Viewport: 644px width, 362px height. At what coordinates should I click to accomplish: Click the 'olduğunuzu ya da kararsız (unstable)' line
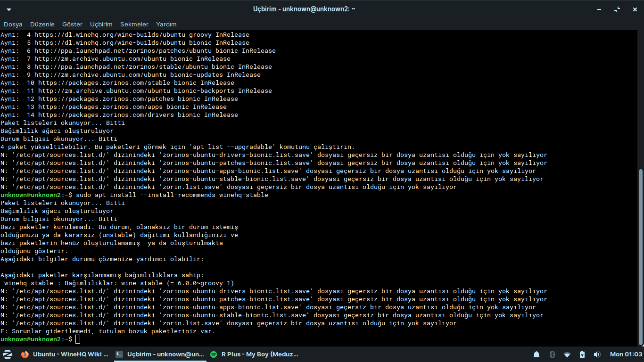point(119,235)
